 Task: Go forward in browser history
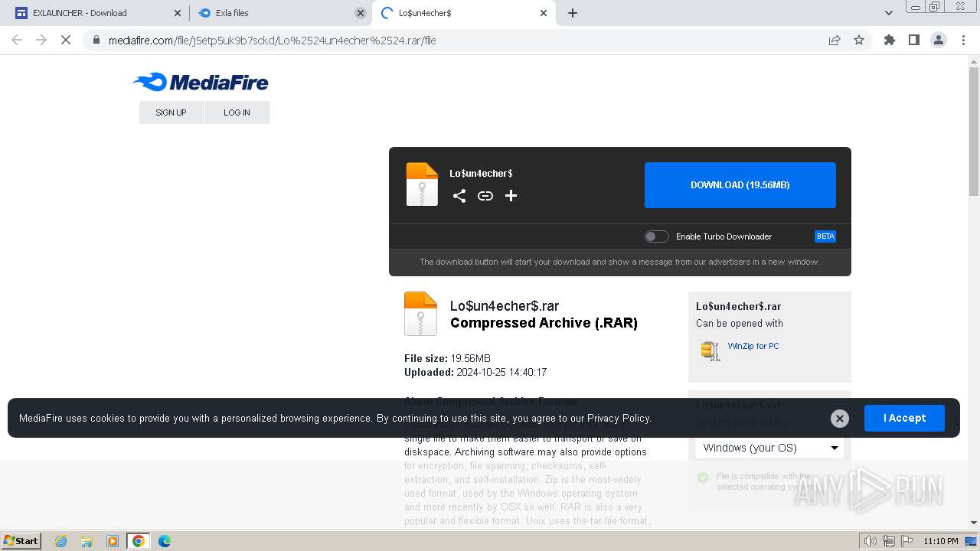point(41,40)
